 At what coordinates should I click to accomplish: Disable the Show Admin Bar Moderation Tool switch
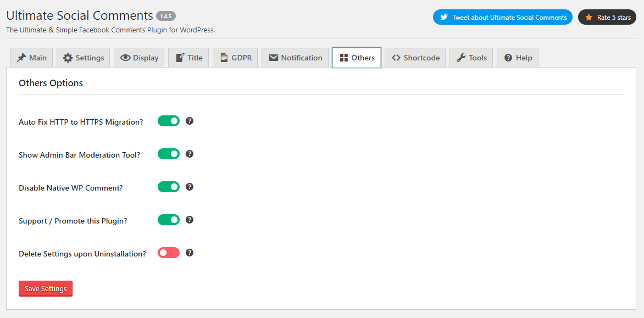point(169,154)
